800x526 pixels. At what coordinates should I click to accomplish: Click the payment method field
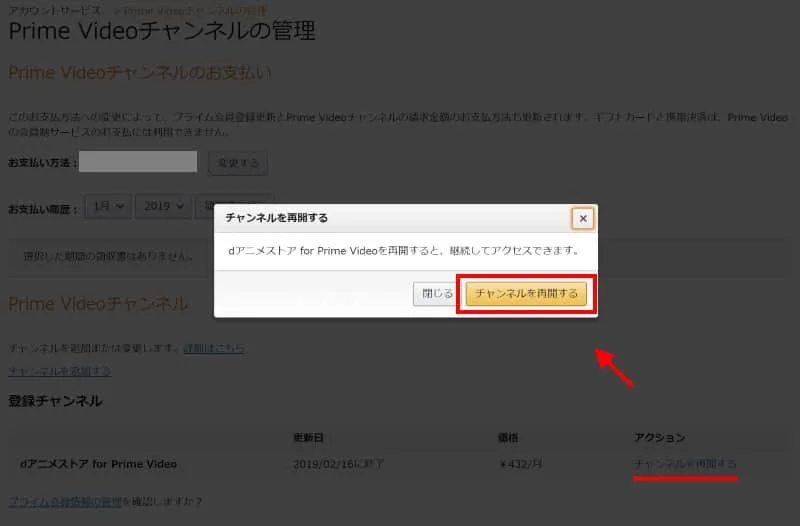coord(138,162)
